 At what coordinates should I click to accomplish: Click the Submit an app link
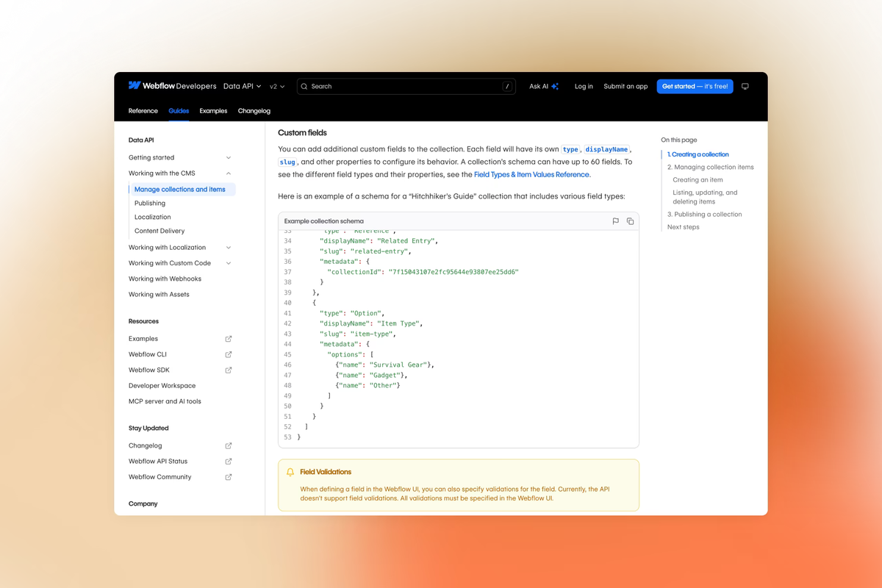coord(625,86)
